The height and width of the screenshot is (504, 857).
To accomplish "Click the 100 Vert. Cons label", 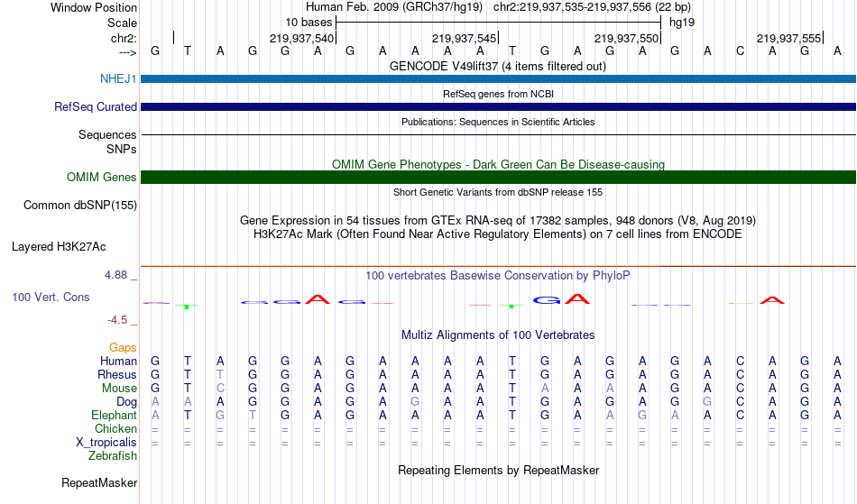I will click(x=51, y=297).
